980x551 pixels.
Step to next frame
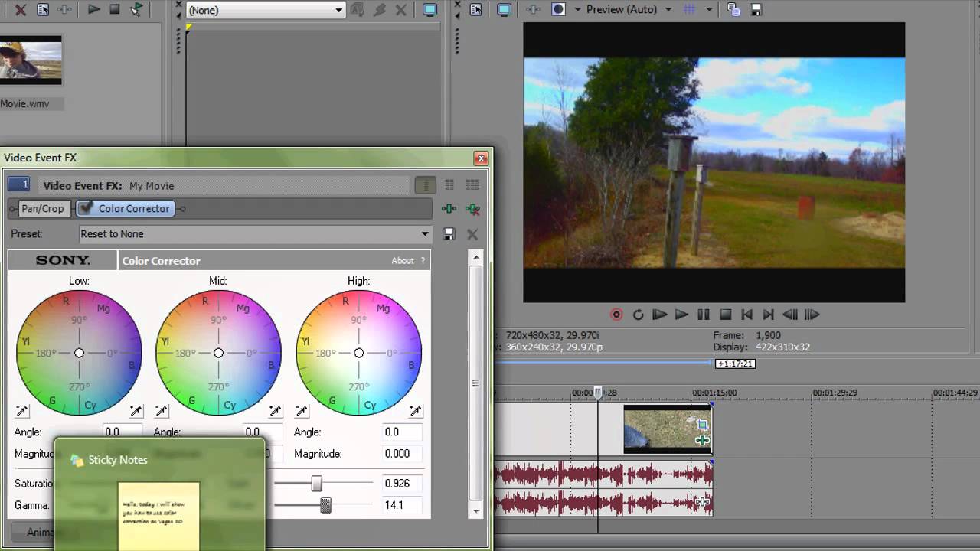(812, 315)
